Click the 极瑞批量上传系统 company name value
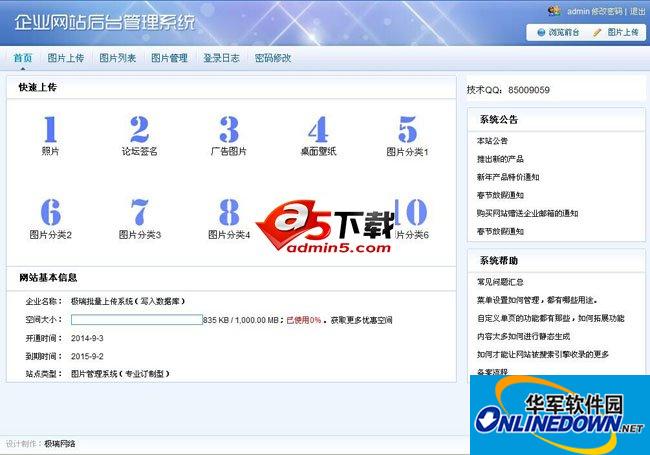Screen dimensions: 650x455 [x=128, y=301]
